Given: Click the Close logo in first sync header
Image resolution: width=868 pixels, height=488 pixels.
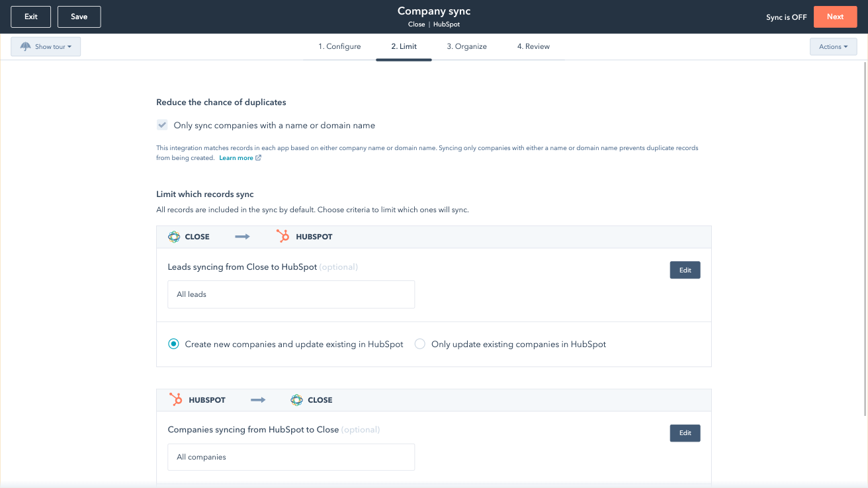Looking at the screenshot, I should [x=174, y=237].
